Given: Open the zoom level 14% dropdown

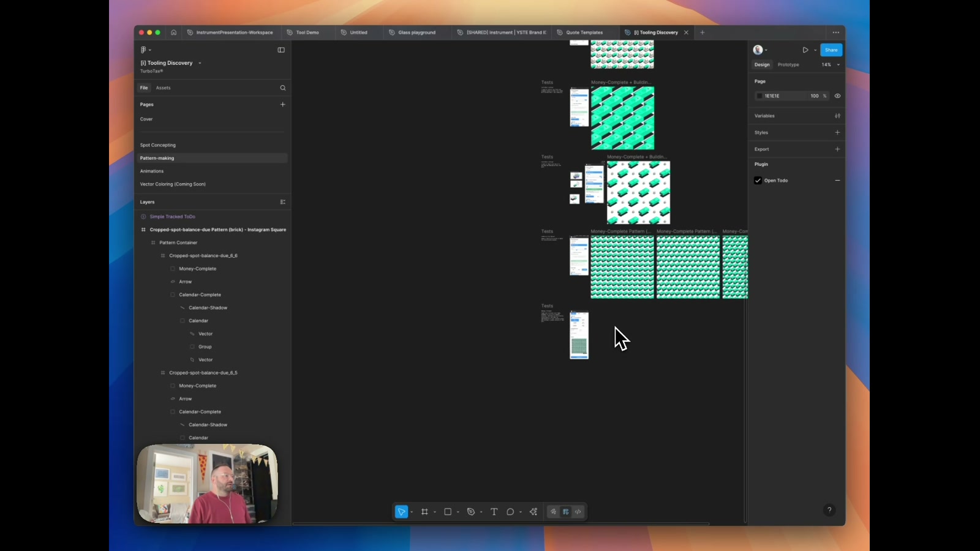Looking at the screenshot, I should tap(830, 65).
